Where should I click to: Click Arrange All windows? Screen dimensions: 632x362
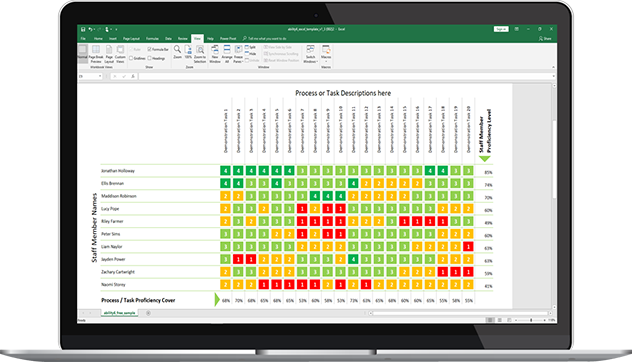click(227, 54)
